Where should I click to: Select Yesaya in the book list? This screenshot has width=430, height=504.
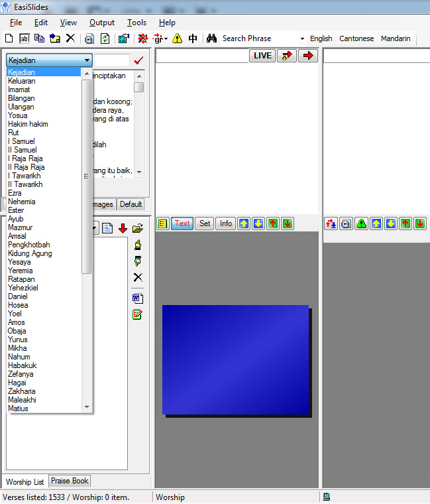coord(44,262)
